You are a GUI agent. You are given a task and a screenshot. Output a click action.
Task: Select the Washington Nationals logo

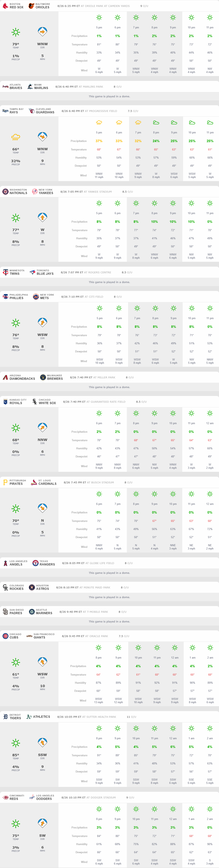point(5,191)
